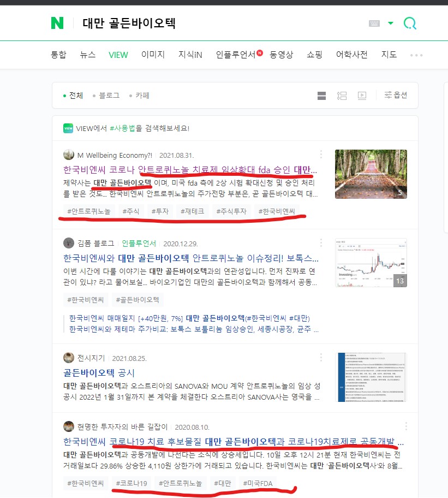Click the green 인플루언서 label

[139, 244]
